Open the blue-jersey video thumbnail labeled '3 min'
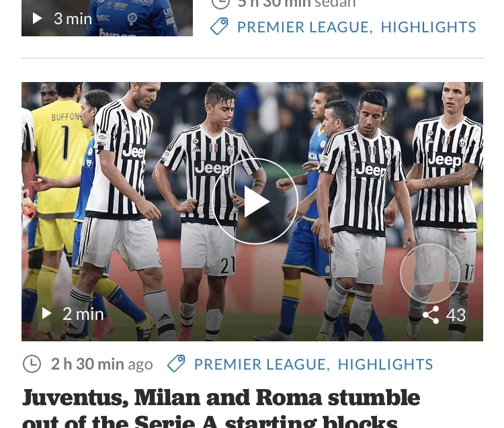 (x=107, y=18)
